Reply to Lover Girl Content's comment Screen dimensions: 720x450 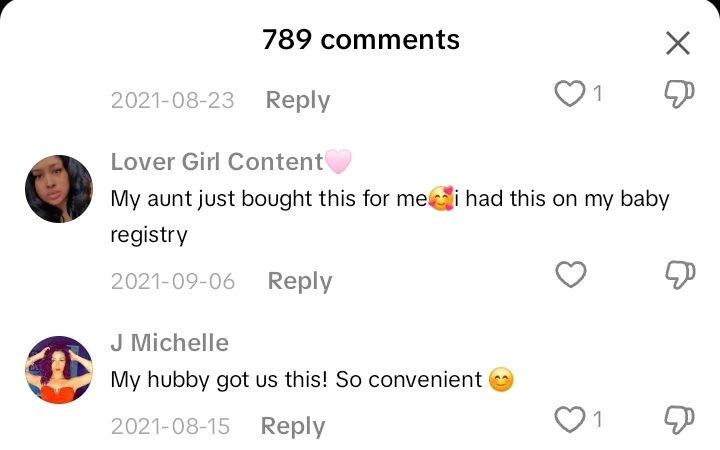click(300, 281)
